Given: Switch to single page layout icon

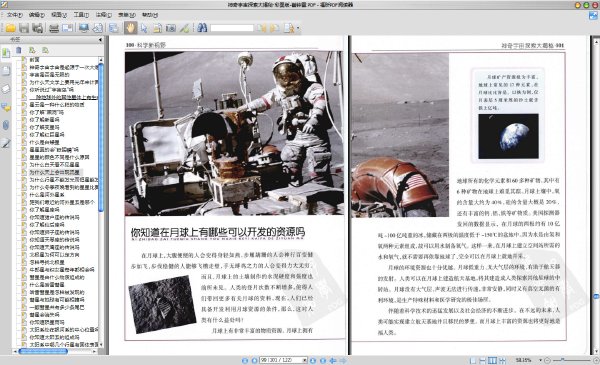Looking at the screenshot, I should point(473,360).
